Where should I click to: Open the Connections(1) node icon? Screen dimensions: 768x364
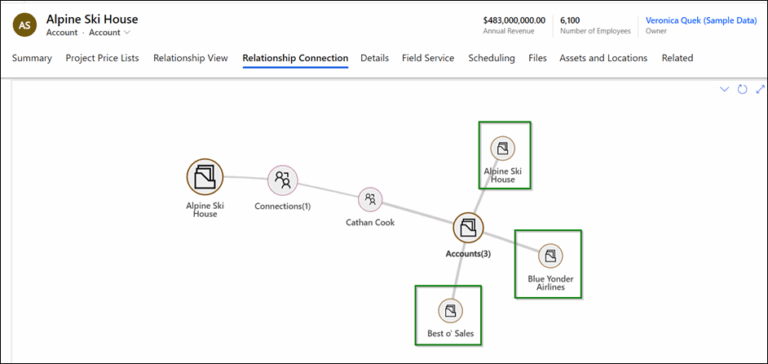[283, 180]
